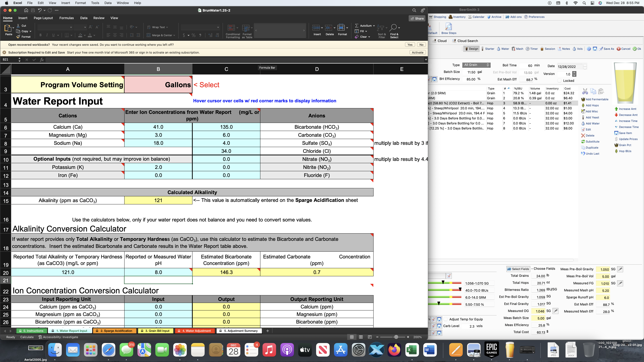This screenshot has width=644, height=362.
Task: Toggle Italic formatting in ribbon
Action: (x=47, y=35)
